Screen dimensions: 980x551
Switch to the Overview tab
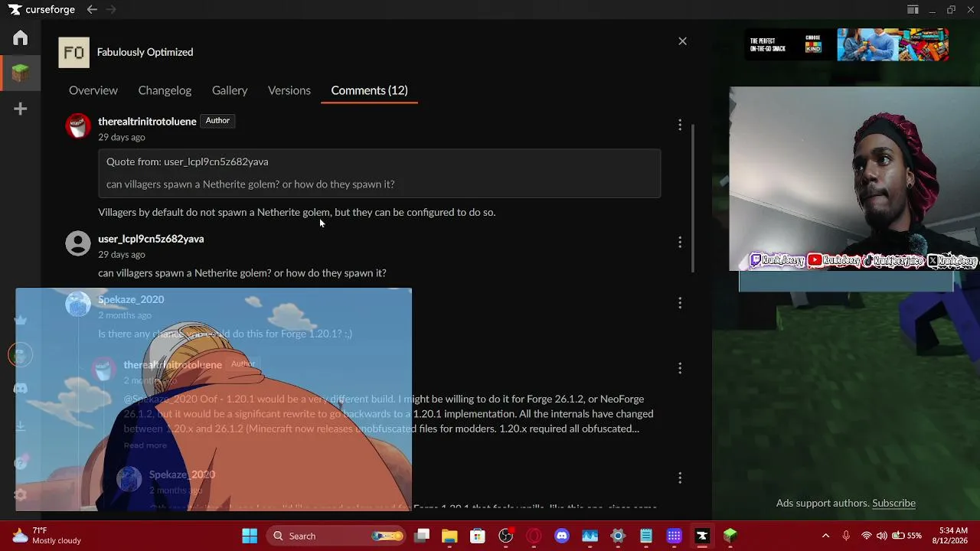coord(93,90)
